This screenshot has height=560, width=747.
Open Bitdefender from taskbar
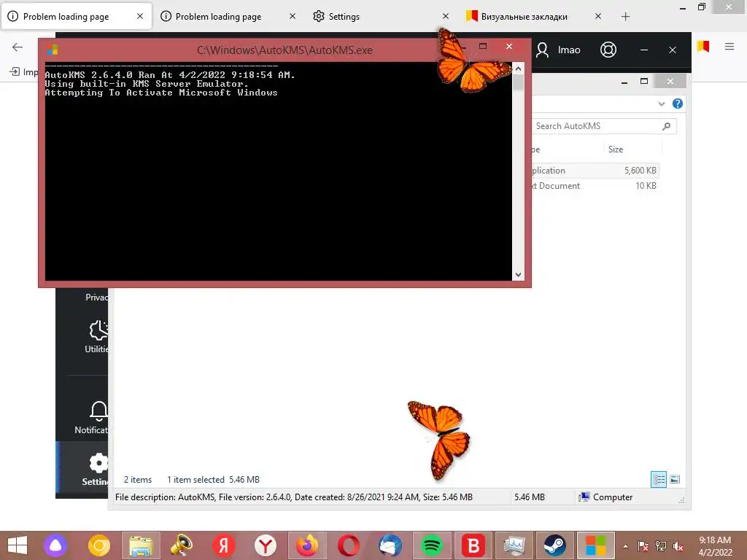[473, 545]
